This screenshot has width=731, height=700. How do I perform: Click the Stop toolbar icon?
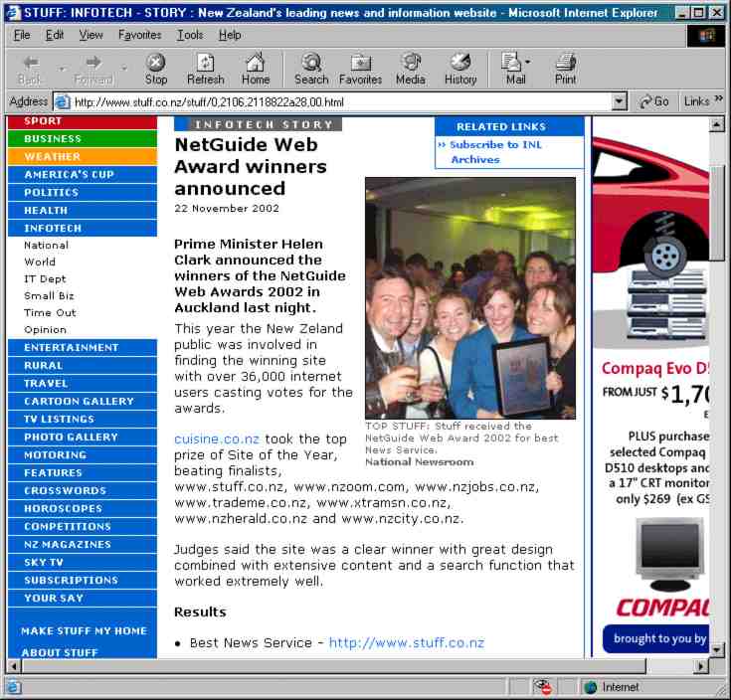point(156,68)
